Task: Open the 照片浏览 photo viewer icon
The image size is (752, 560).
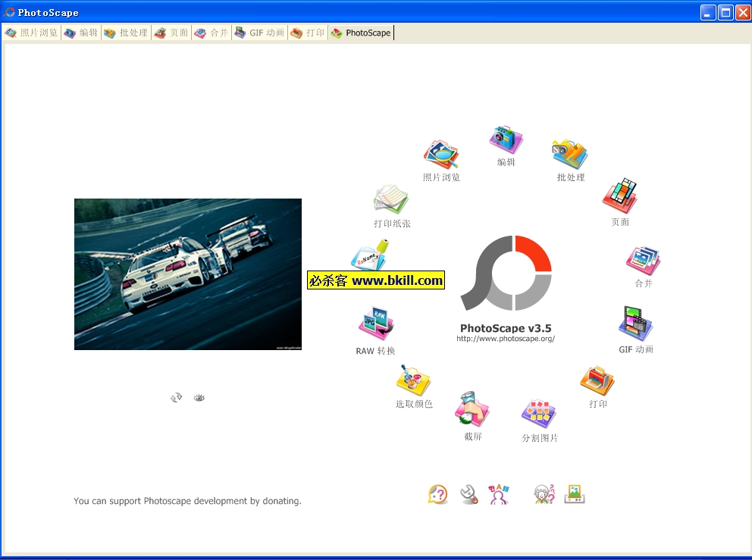Action: [441, 155]
